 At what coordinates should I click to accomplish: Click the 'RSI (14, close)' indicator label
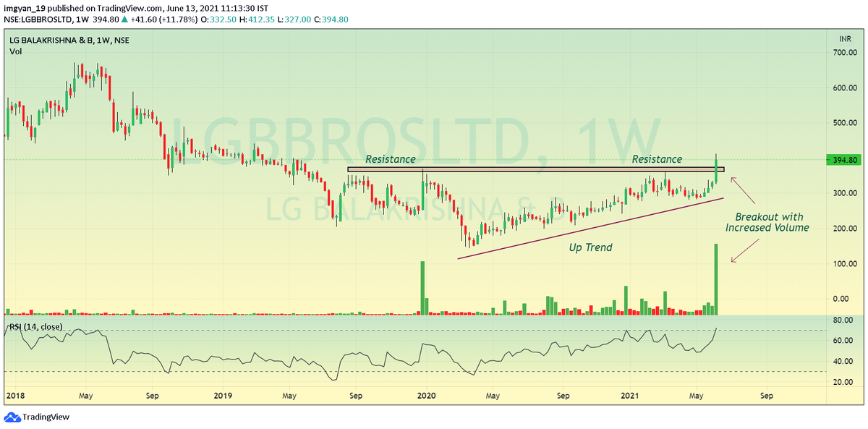[36, 327]
